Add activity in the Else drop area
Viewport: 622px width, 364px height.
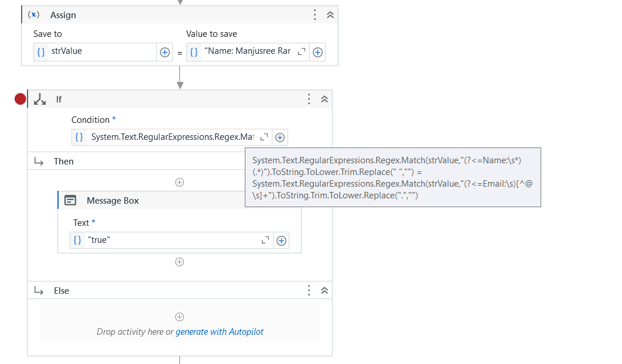point(179,317)
